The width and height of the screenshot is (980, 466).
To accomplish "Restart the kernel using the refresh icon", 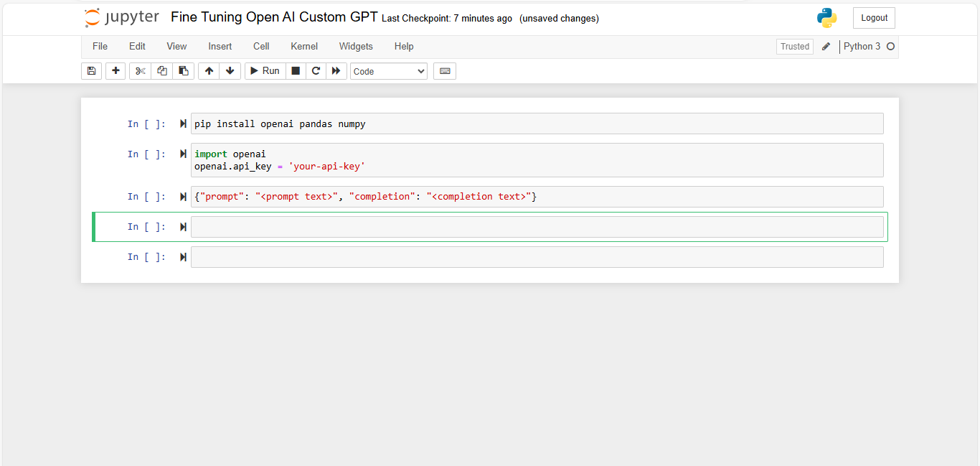I will pos(316,70).
